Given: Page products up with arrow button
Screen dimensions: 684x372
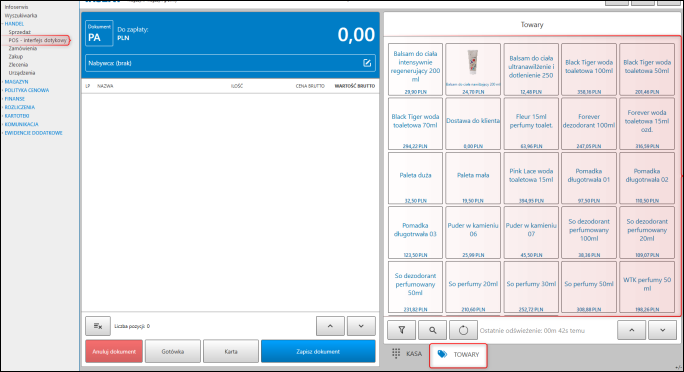Looking at the screenshot, I should [632, 330].
